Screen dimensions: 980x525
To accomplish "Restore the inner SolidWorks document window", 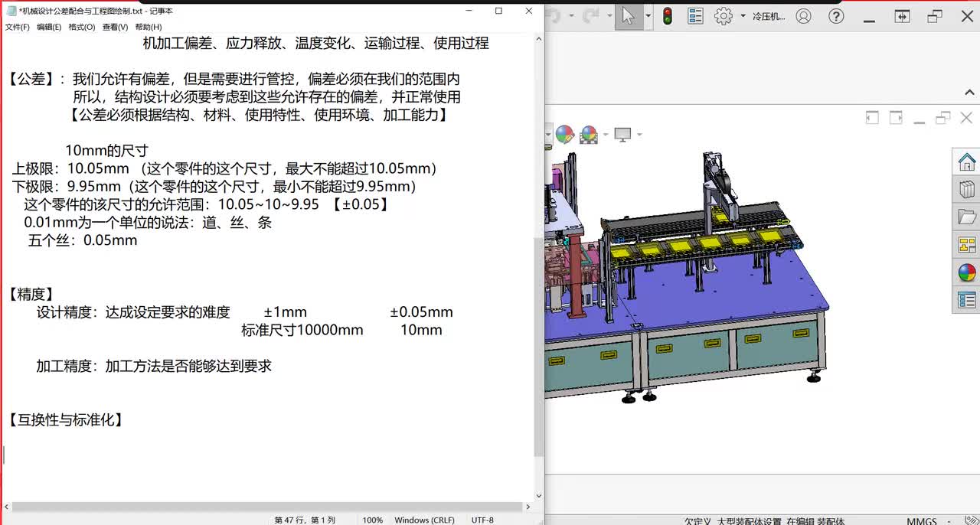I will click(x=943, y=117).
